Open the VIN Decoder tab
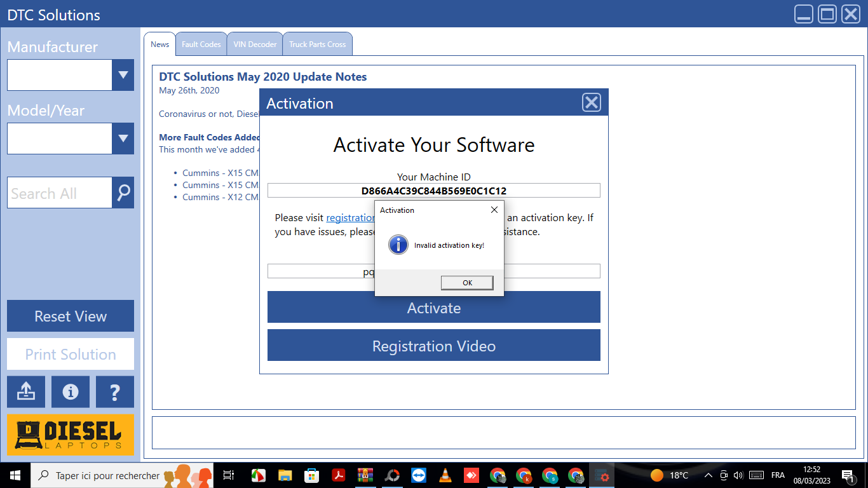This screenshot has width=868, height=488. pyautogui.click(x=255, y=44)
